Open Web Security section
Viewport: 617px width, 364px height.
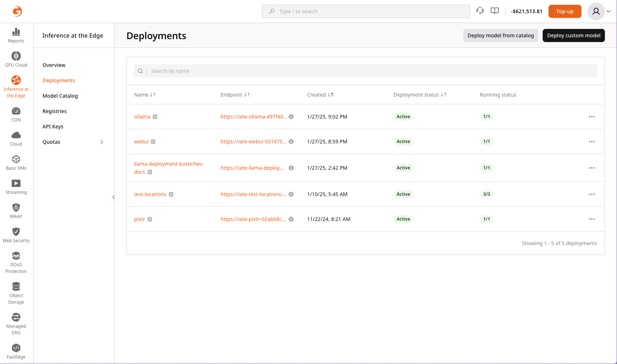16,235
